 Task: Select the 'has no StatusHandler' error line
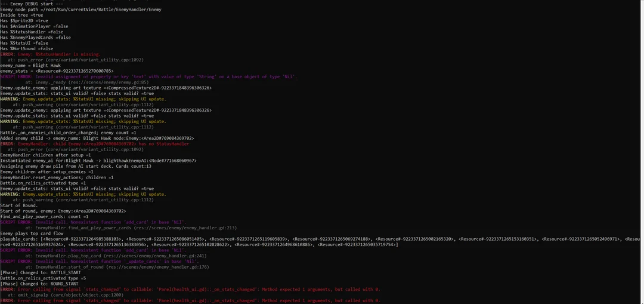click(95, 144)
